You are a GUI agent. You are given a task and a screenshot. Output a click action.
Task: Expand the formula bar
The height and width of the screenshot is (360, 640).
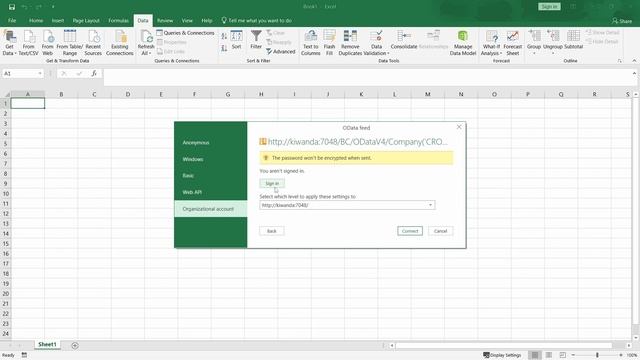click(x=634, y=73)
